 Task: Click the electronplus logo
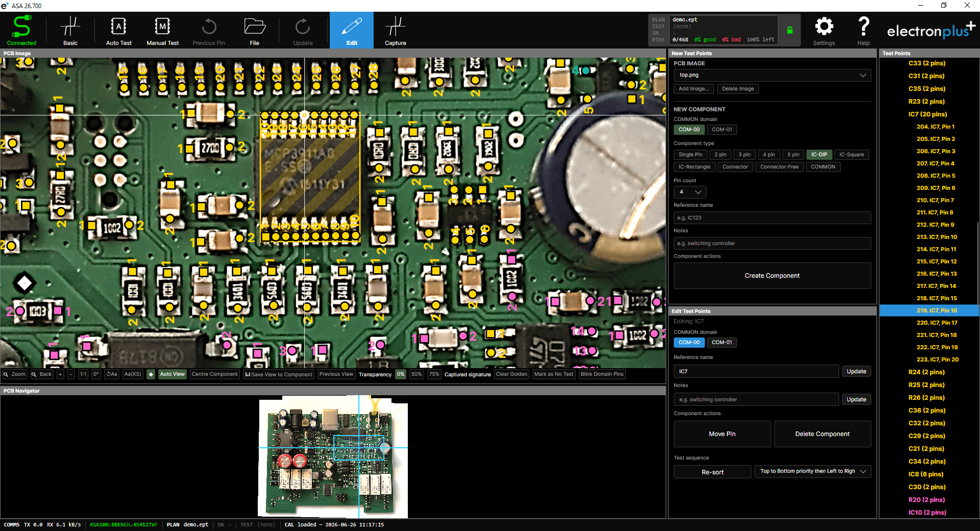pos(931,30)
